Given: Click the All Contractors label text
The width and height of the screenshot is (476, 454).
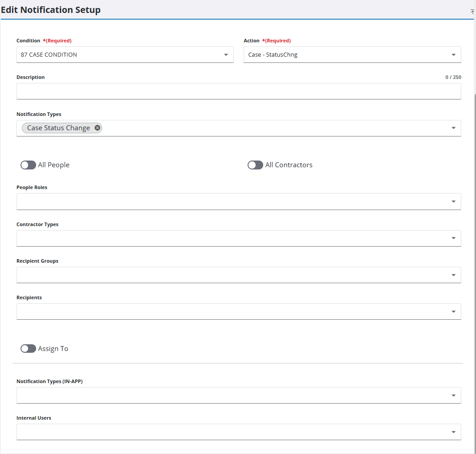Looking at the screenshot, I should [289, 165].
